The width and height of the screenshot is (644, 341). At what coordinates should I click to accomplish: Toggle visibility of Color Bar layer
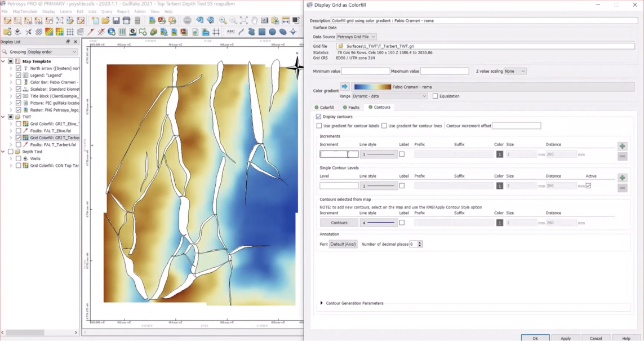coord(19,82)
